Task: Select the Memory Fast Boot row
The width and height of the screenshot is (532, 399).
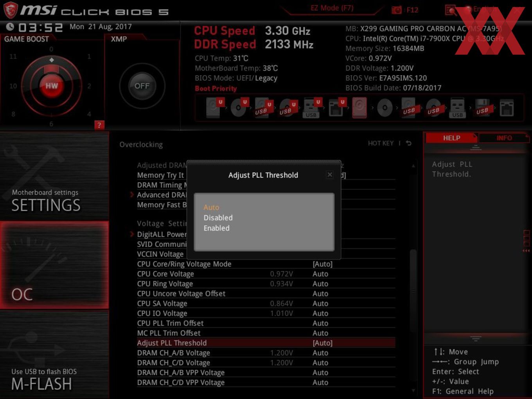Action: click(162, 205)
